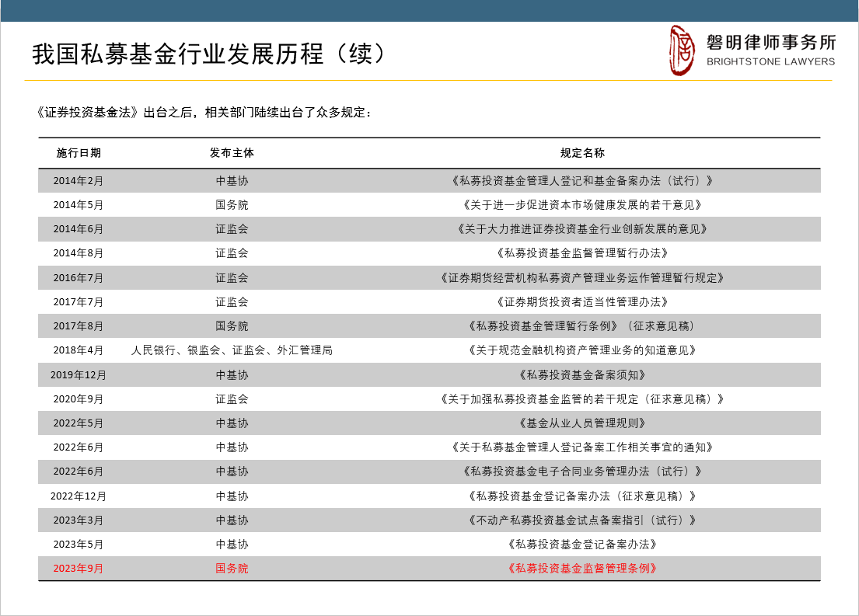Select 《关于进一步促进资本市场健康发展的若干意见》
Image resolution: width=859 pixels, height=616 pixels.
tap(582, 205)
